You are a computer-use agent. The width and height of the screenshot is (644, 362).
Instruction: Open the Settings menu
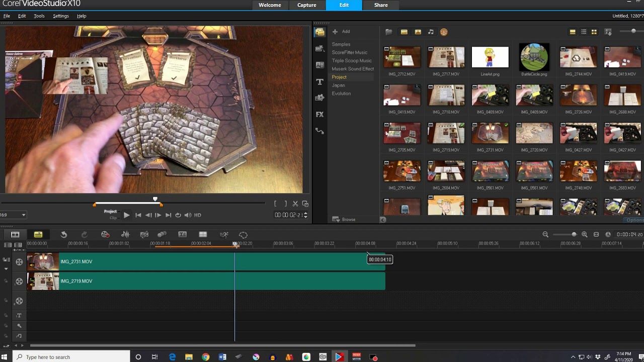61,16
